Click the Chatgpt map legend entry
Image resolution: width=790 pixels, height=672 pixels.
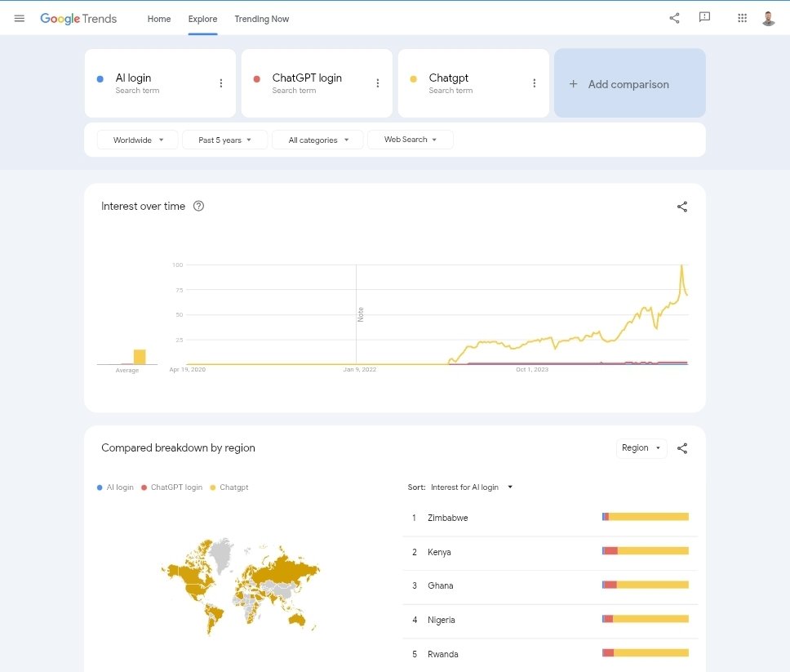[x=229, y=487]
